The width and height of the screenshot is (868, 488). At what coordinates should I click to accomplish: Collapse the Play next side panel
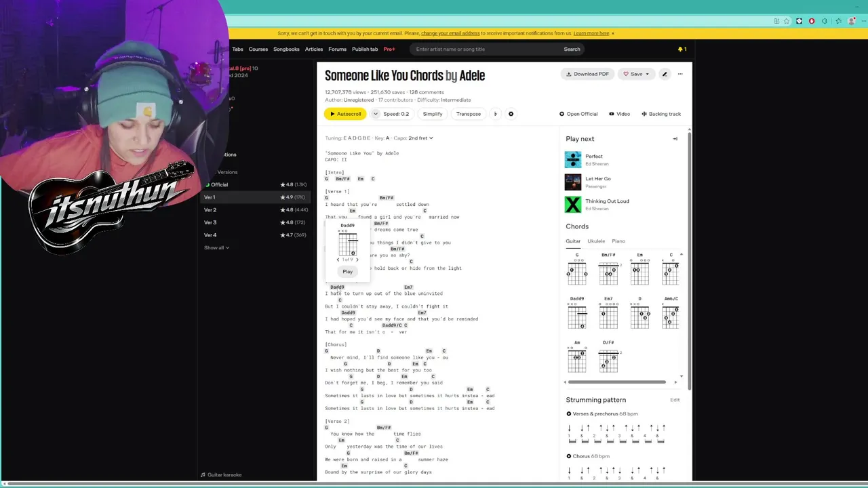675,139
